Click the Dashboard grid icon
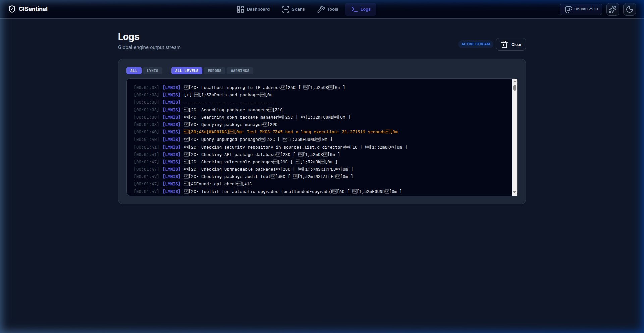Viewport: 644px width, 333px height. pos(240,9)
